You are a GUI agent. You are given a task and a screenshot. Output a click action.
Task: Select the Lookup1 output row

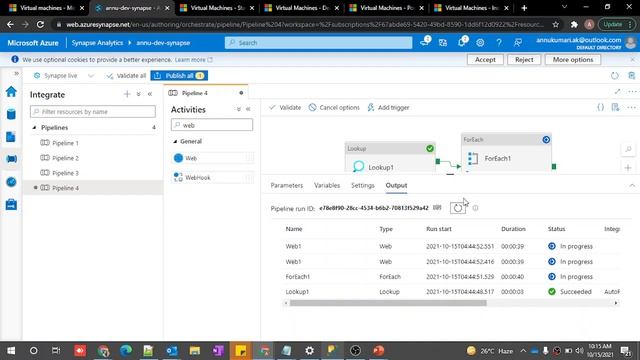(x=451, y=291)
